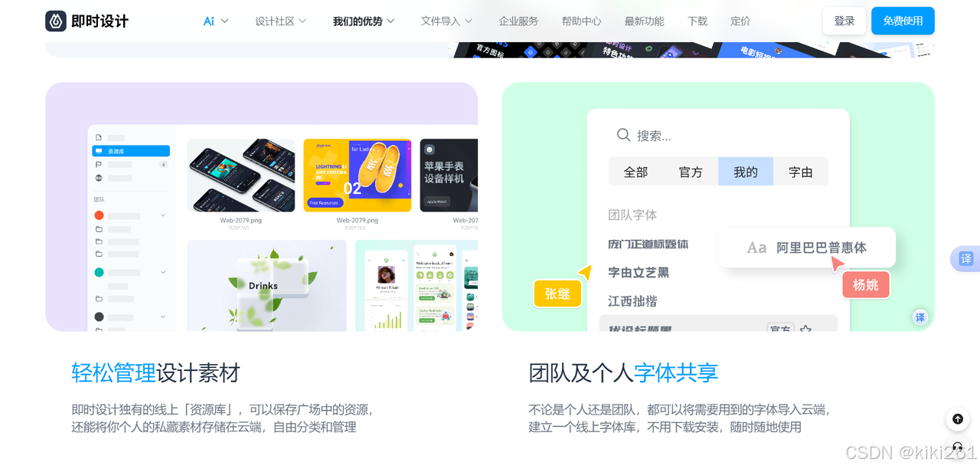The height and width of the screenshot is (469, 980).
Task: Click the Apple Watch pill on the dark thumbnail
Action: [436, 202]
